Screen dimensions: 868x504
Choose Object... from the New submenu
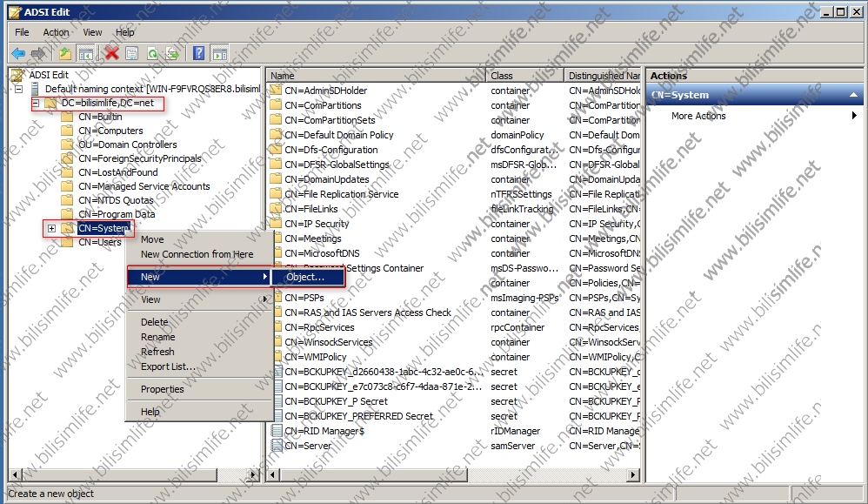(308, 277)
